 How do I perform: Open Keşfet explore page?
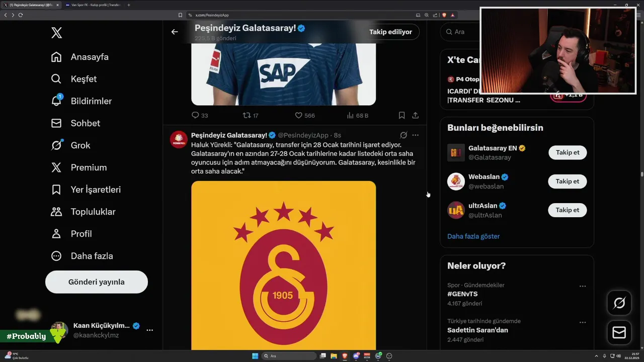click(73, 79)
